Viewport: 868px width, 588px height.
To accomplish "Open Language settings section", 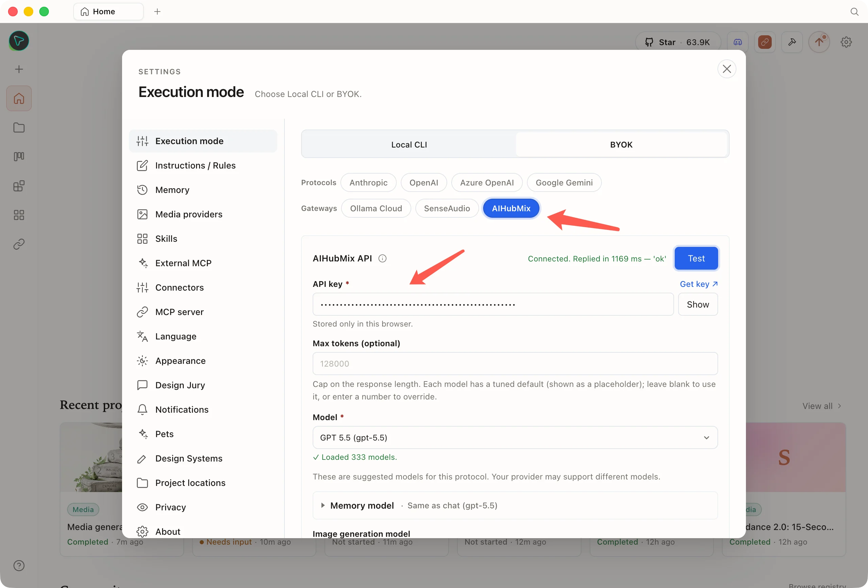I will (203, 336).
